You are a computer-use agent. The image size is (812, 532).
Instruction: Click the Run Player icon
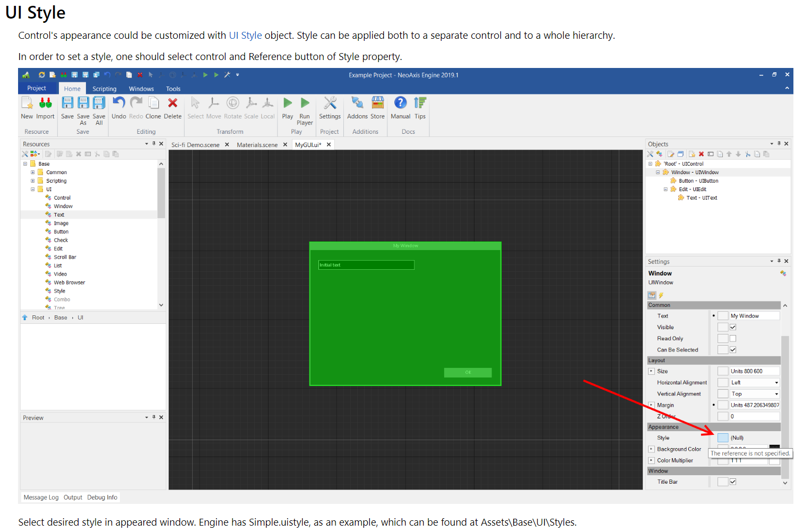(305, 103)
